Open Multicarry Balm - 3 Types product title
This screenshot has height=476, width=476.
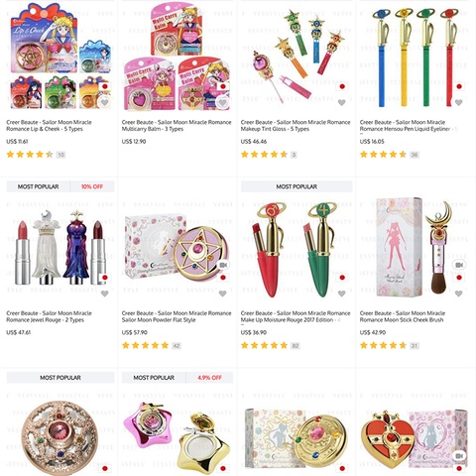[x=177, y=126]
